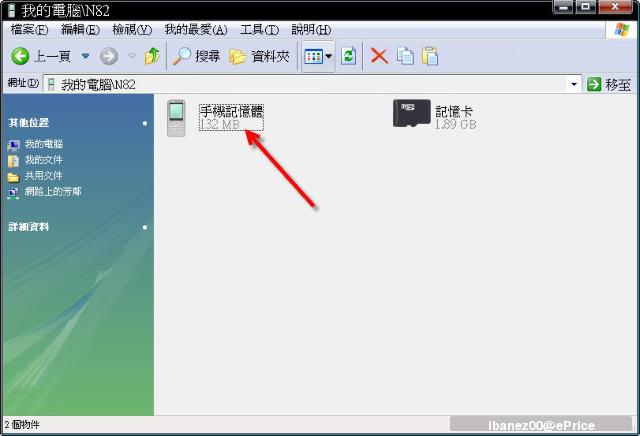640x436 pixels.
Task: Open the View (檢視) menu
Action: tap(132, 30)
